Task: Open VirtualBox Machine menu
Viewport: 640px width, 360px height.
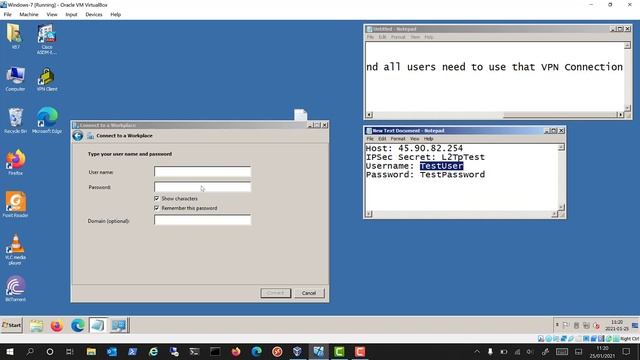Action: tap(29, 14)
